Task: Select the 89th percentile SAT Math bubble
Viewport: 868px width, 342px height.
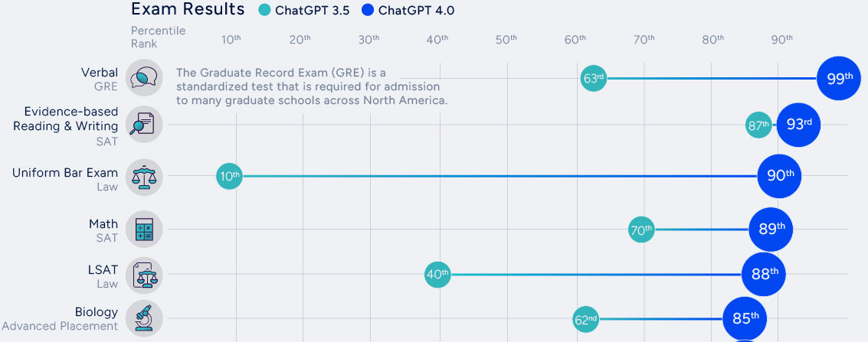Action: [x=771, y=229]
